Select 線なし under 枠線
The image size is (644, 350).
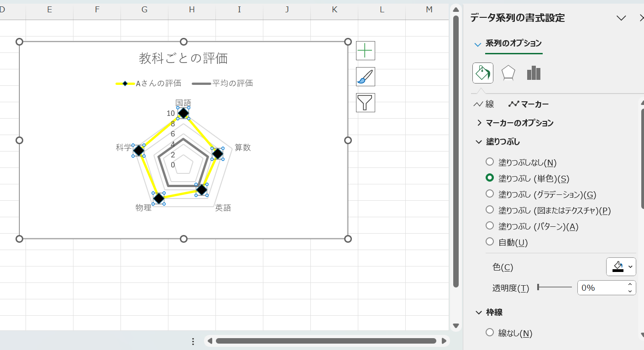click(x=490, y=333)
